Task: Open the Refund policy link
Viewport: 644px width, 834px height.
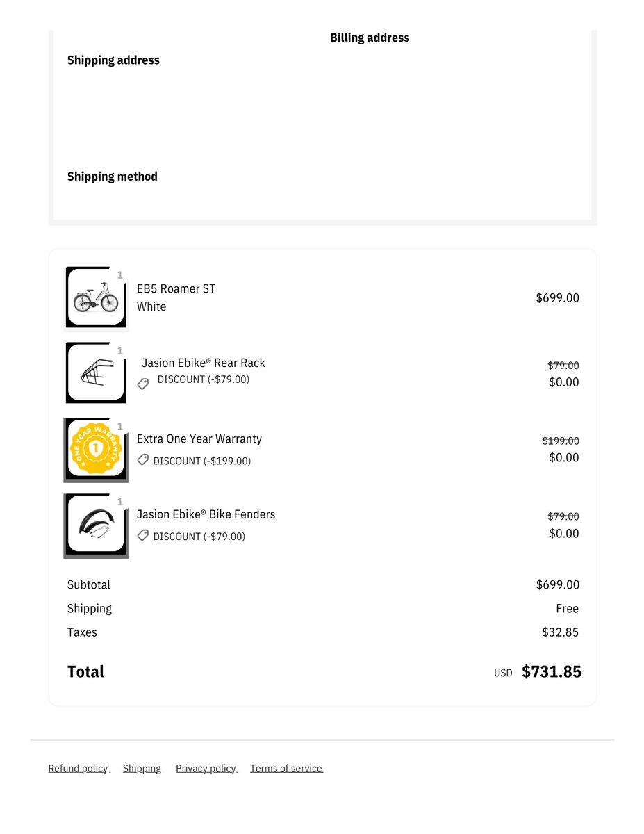Action: click(78, 768)
